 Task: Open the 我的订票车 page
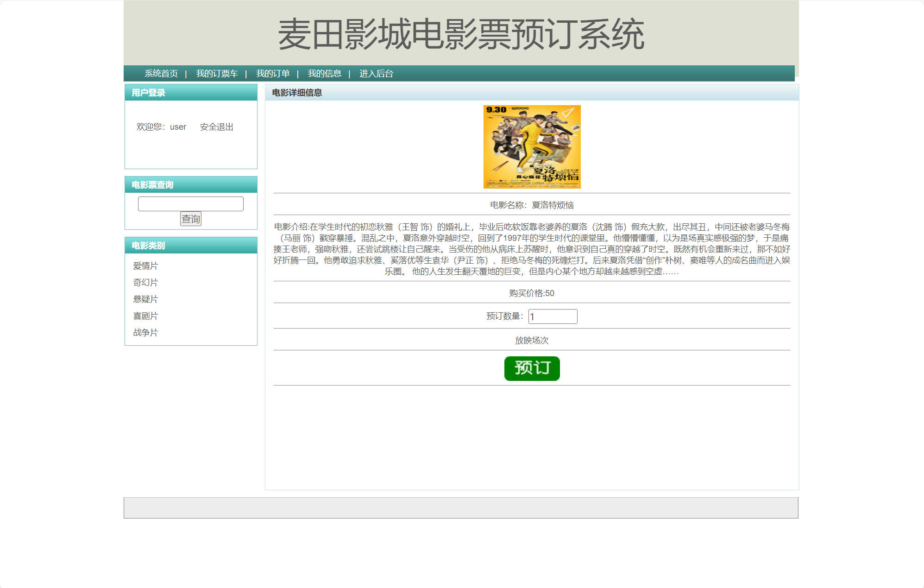pos(216,73)
